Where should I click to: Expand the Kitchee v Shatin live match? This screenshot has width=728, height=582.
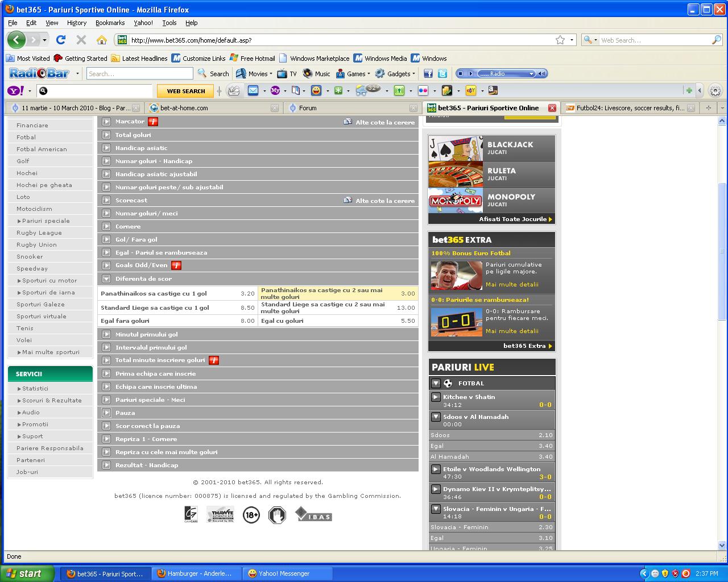click(436, 397)
